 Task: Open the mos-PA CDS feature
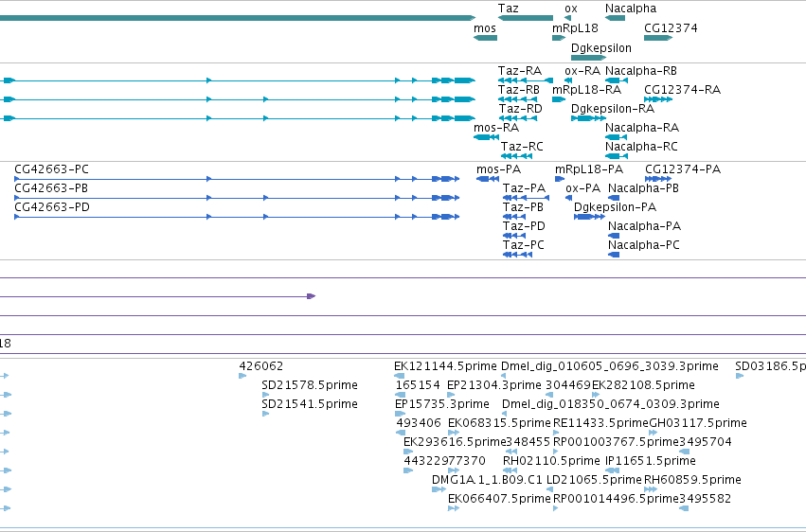488,179
